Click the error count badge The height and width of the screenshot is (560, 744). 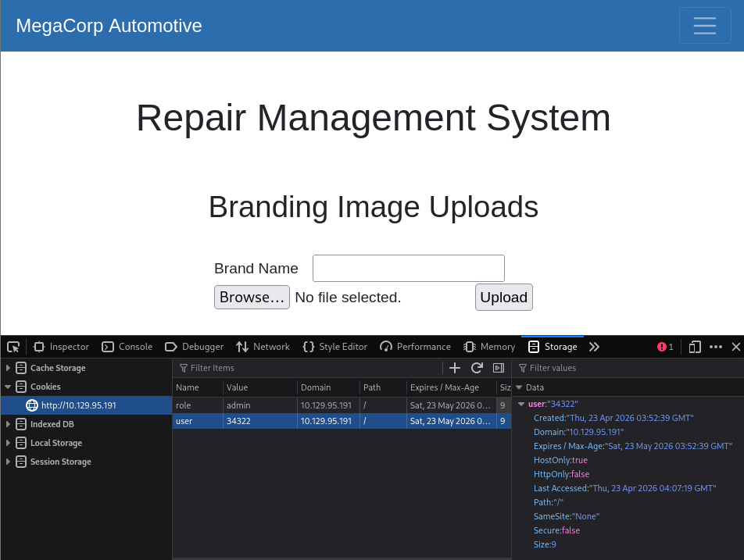pos(665,347)
